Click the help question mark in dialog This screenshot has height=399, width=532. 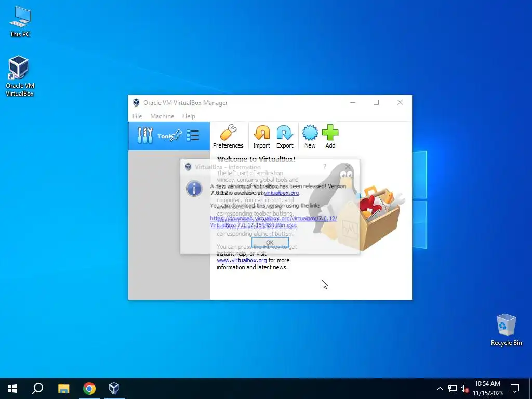point(325,167)
